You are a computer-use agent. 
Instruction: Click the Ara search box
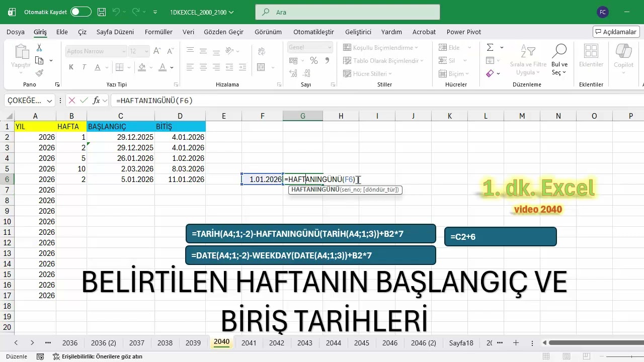click(x=348, y=12)
